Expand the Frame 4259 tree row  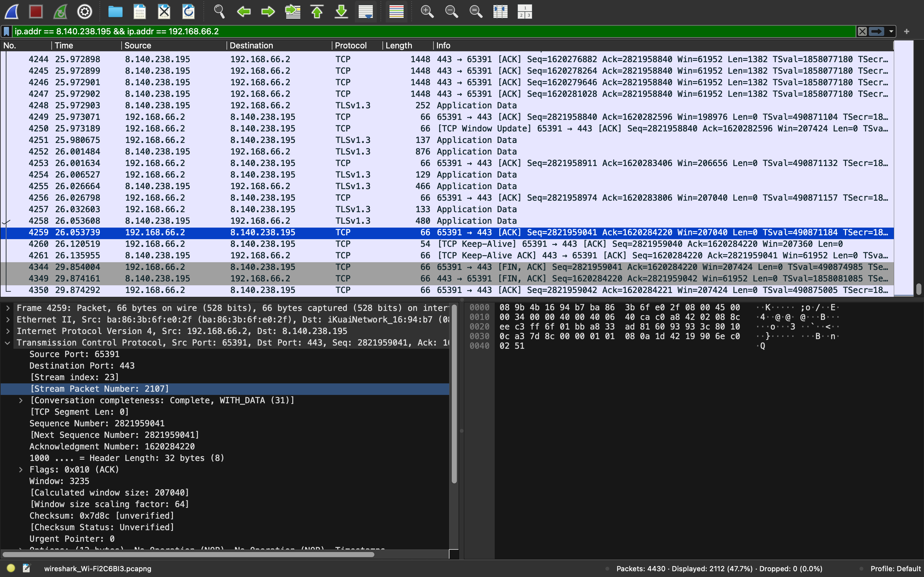(x=8, y=308)
